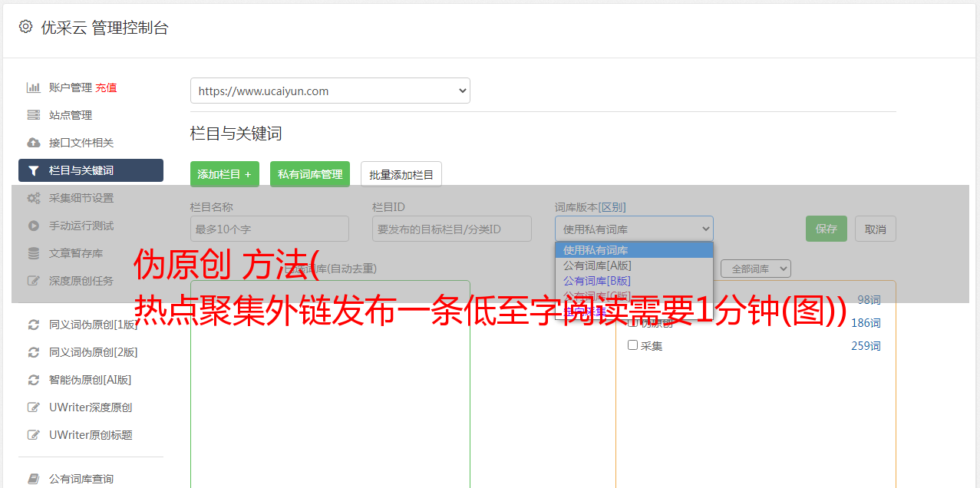Image resolution: width=980 pixels, height=488 pixels.
Task: Click the green 保存 button
Action: pyautogui.click(x=827, y=229)
